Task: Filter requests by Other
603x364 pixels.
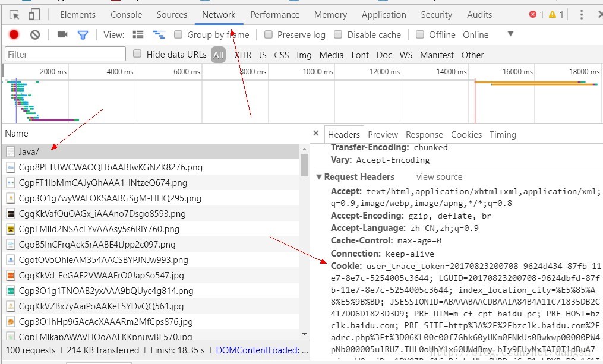Action: coord(473,55)
